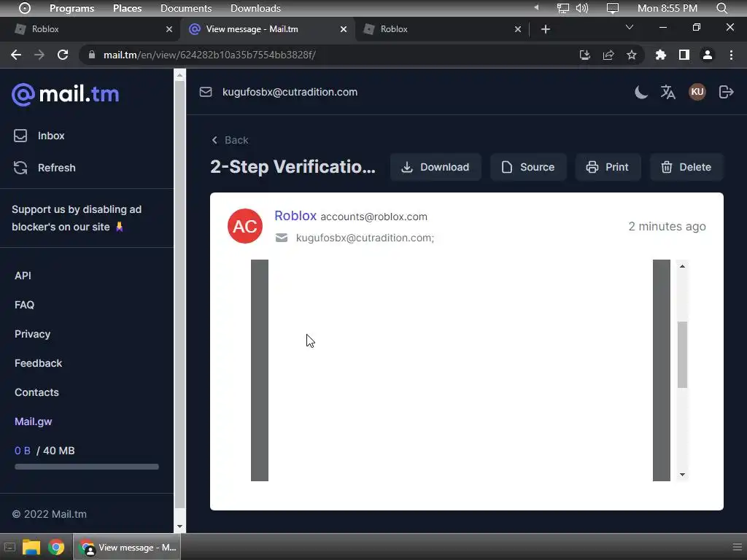
Task: Refresh the mailbox
Action: (44, 168)
